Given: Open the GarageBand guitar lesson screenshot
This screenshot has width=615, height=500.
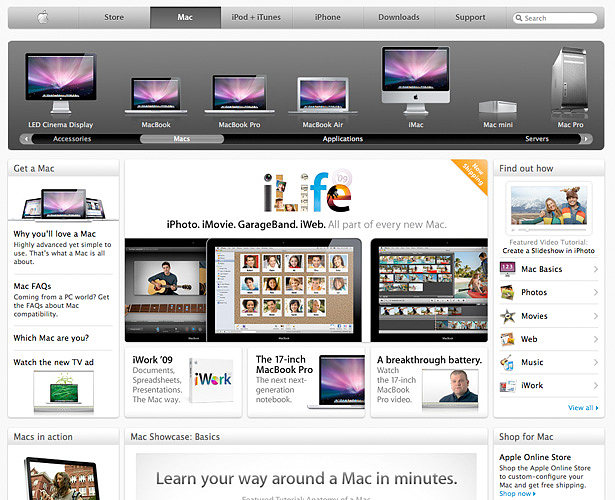Looking at the screenshot, I should 166,290.
